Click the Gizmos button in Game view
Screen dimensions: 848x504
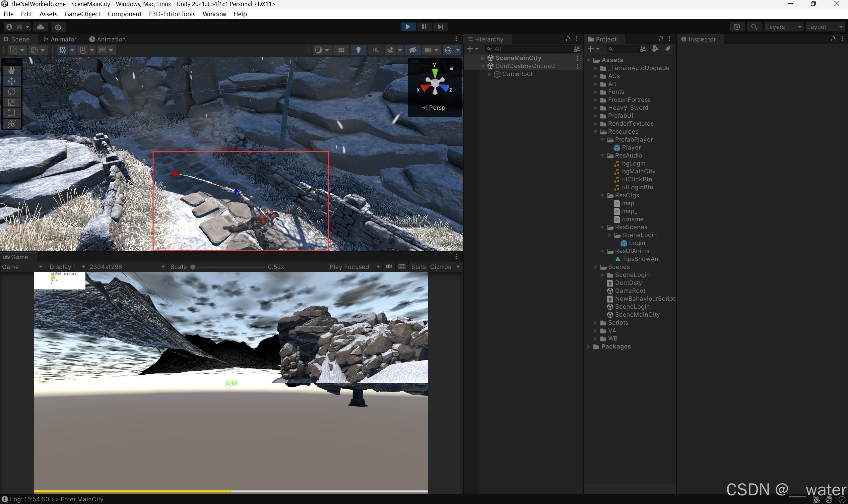coord(440,267)
